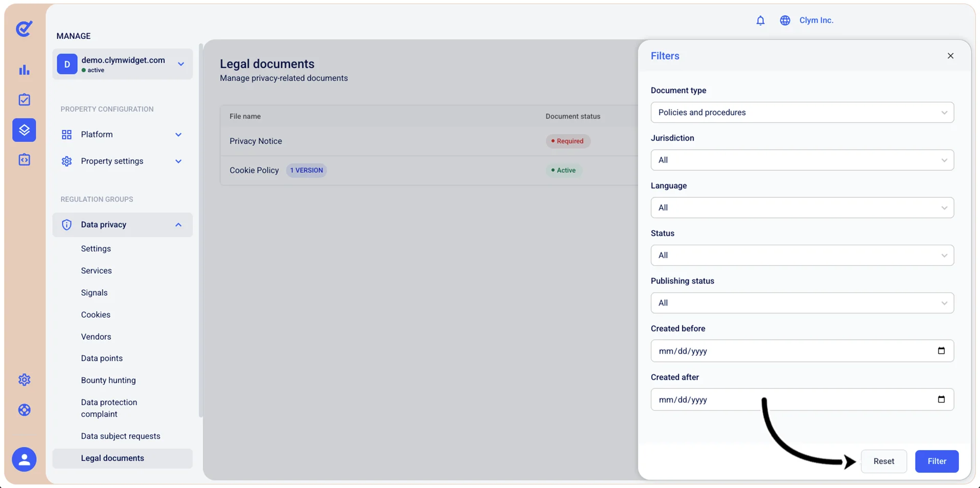Collapse the Data privacy group chevron
Image resolution: width=980 pixels, height=488 pixels.
point(178,225)
